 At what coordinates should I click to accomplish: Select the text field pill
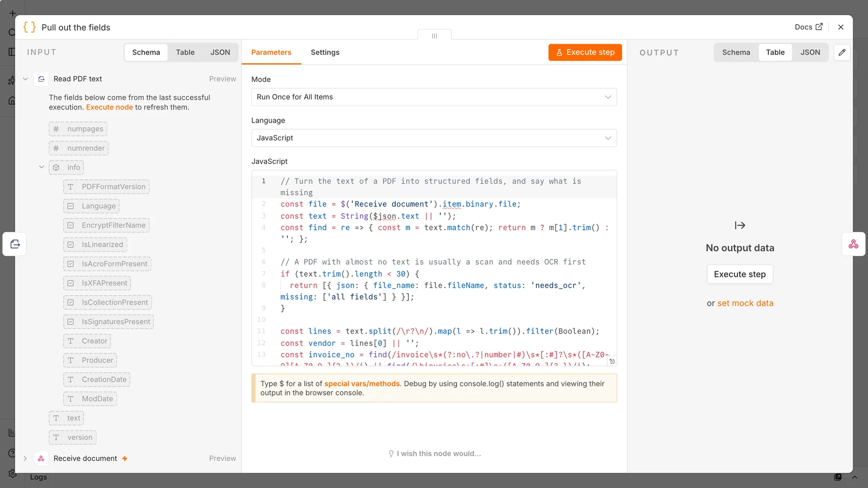66,418
